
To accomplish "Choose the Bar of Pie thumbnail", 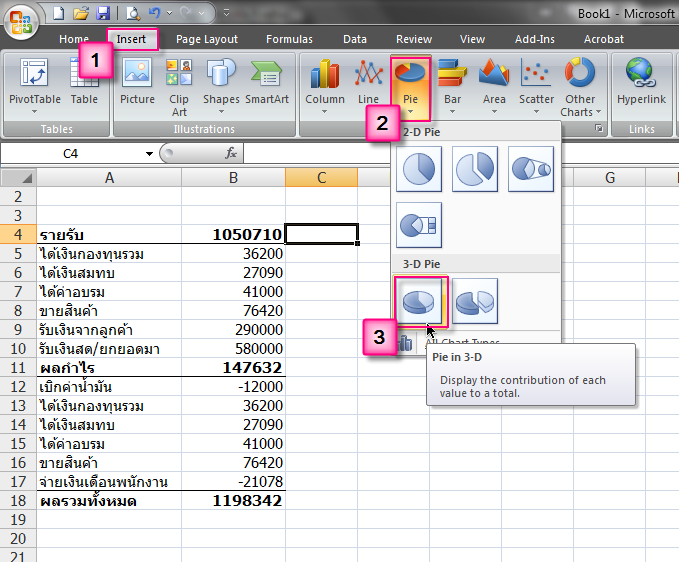I will (419, 225).
